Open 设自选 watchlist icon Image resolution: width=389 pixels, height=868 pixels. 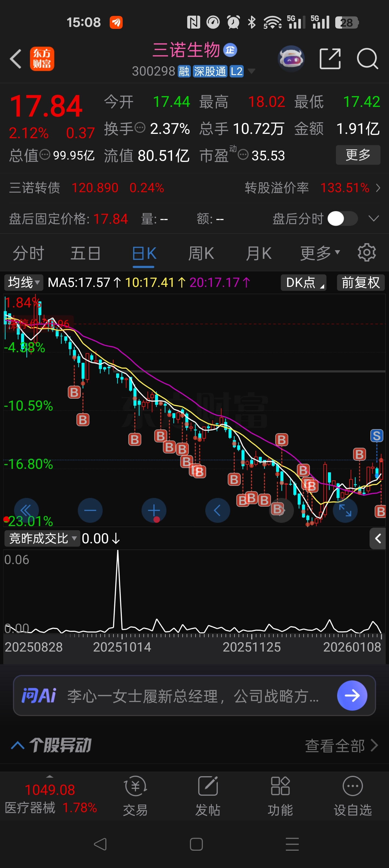pos(353,796)
